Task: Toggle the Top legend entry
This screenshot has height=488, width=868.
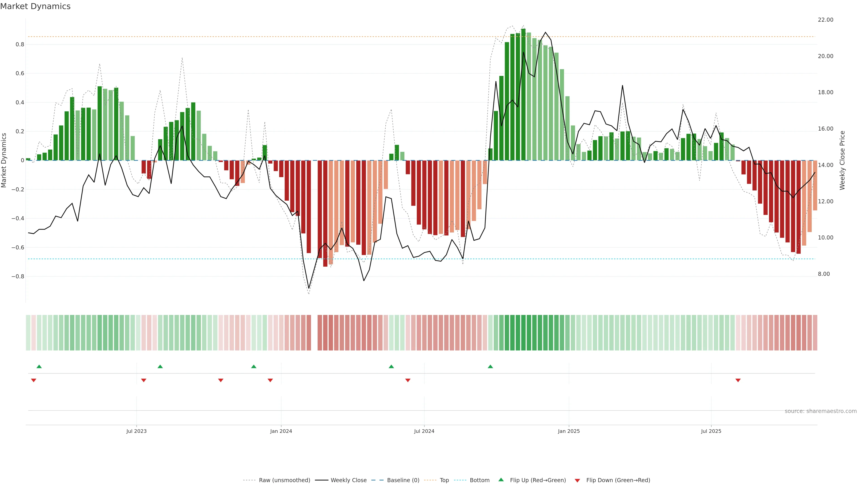Action: pyautogui.click(x=444, y=480)
